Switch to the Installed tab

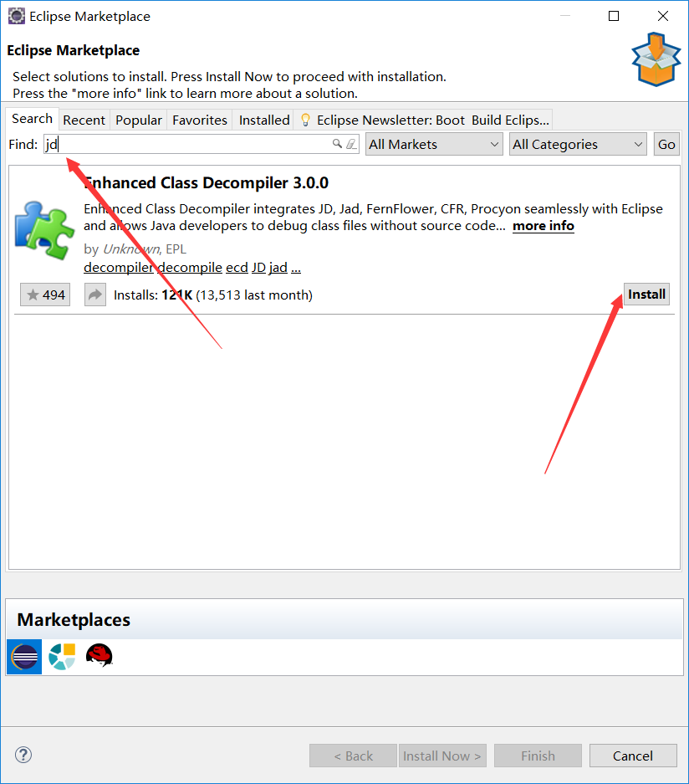point(263,120)
